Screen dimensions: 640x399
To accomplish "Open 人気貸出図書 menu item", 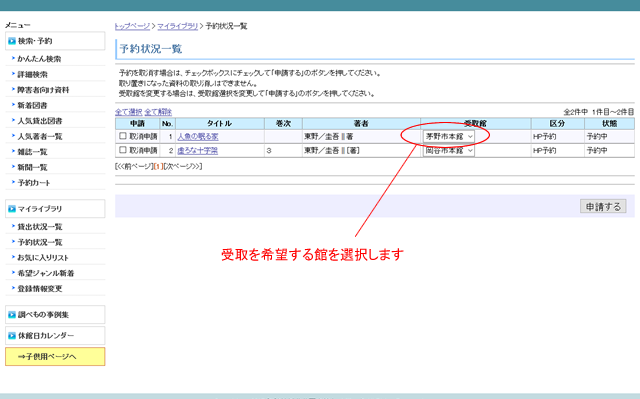I will 40,121.
